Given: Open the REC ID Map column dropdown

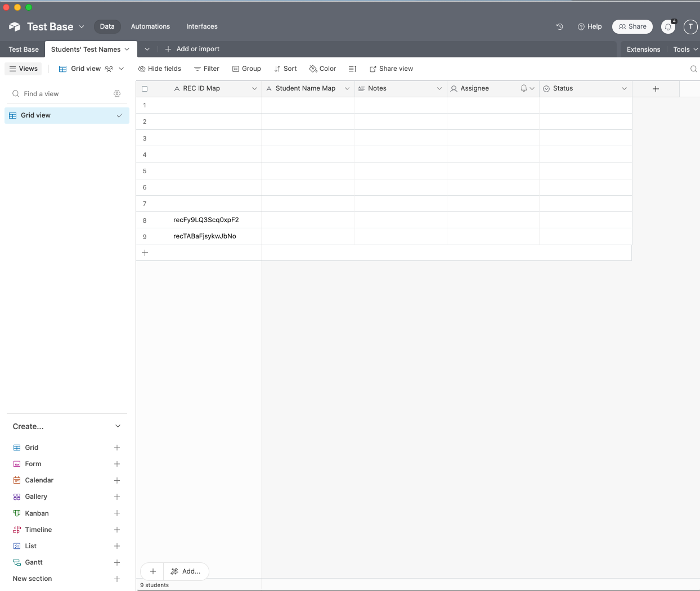Looking at the screenshot, I should 254,88.
